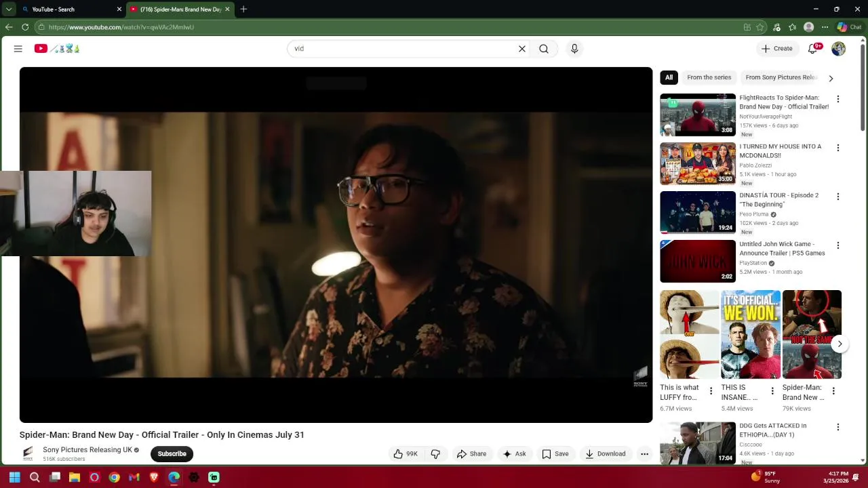Add this page to favorites star
This screenshot has width=868, height=488.
[x=760, y=27]
